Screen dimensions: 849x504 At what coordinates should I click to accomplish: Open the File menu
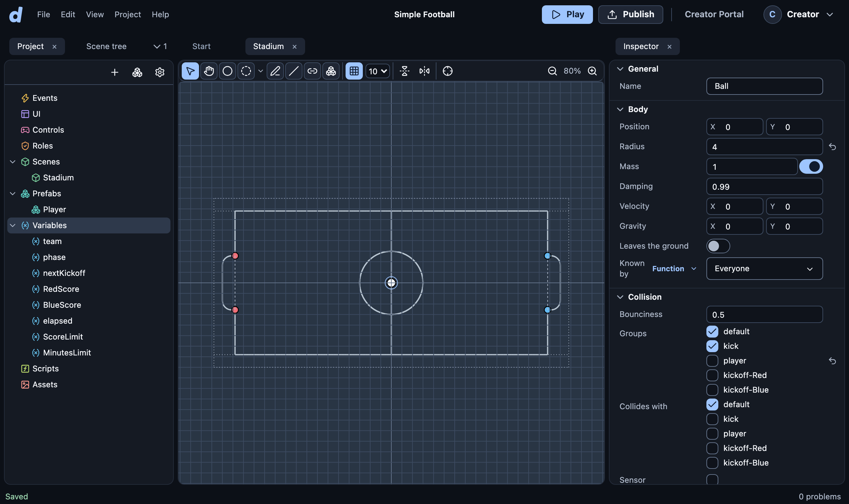pos(43,15)
